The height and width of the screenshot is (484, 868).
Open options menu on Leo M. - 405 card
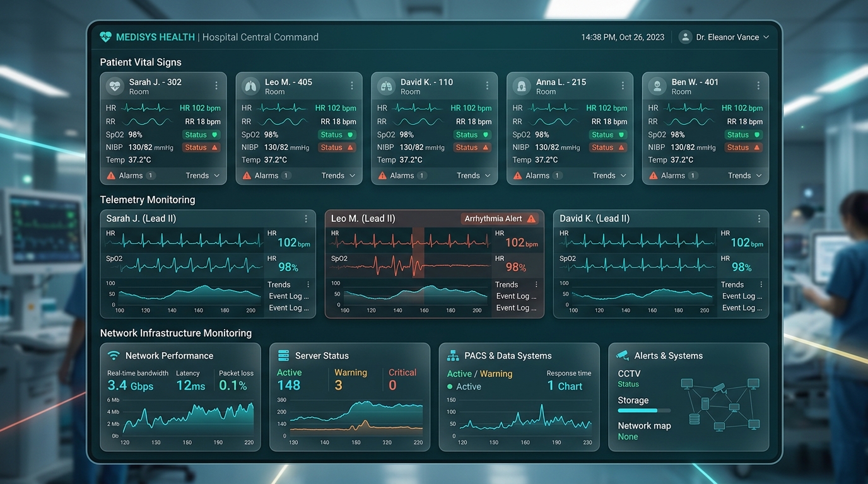point(352,86)
